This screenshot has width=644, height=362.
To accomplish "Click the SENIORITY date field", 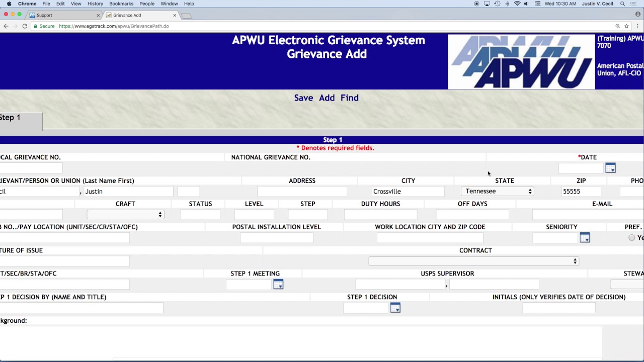I will [555, 238].
